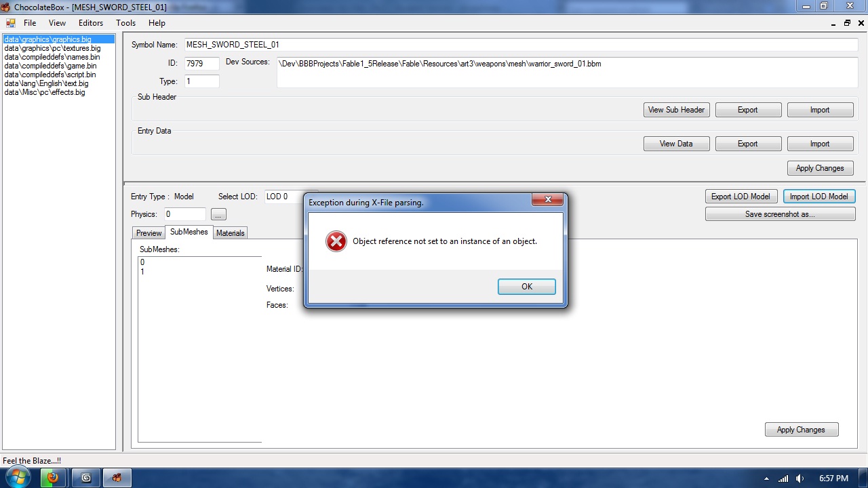The height and width of the screenshot is (488, 868).
Task: Click OK in the exception dialog
Action: 527,287
